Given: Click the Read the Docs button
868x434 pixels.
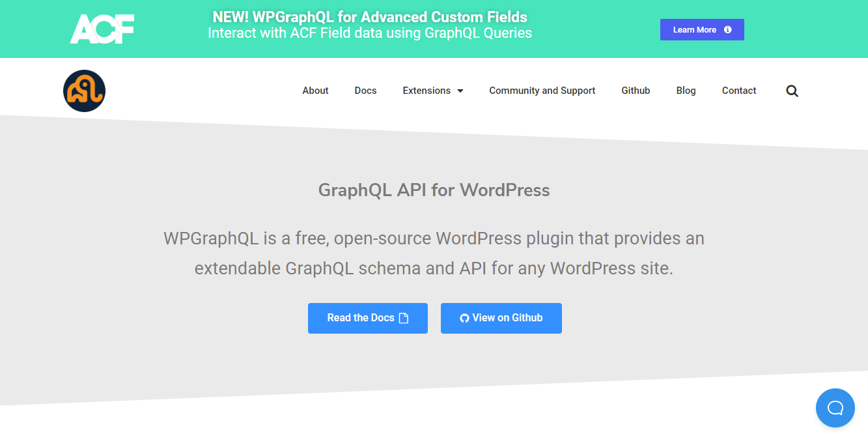Looking at the screenshot, I should tap(368, 318).
